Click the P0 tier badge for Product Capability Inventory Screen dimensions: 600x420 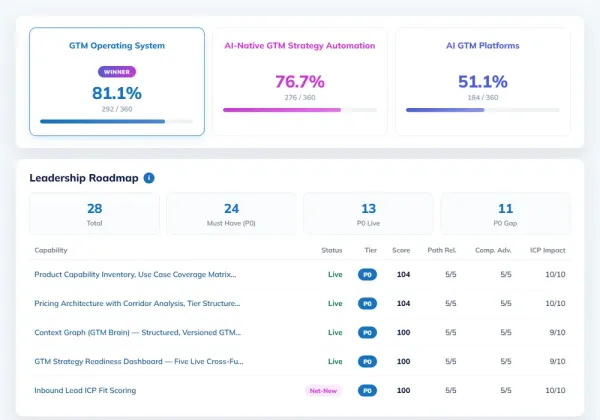[367, 275]
